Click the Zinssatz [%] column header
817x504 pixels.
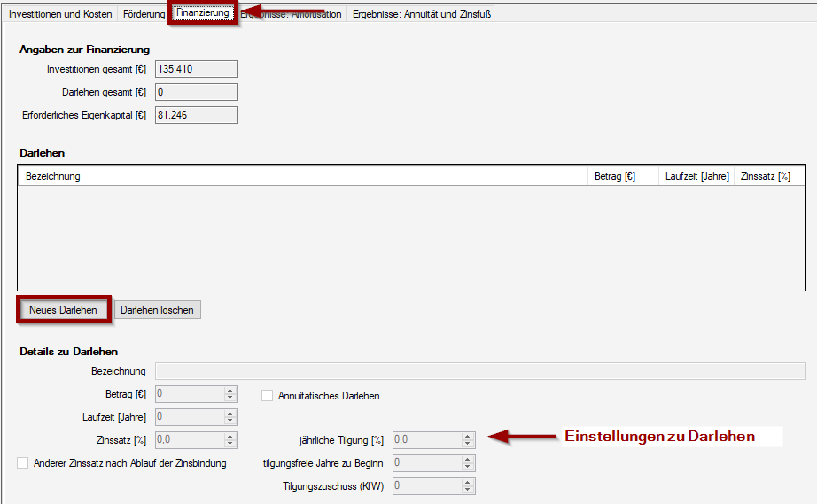(769, 176)
